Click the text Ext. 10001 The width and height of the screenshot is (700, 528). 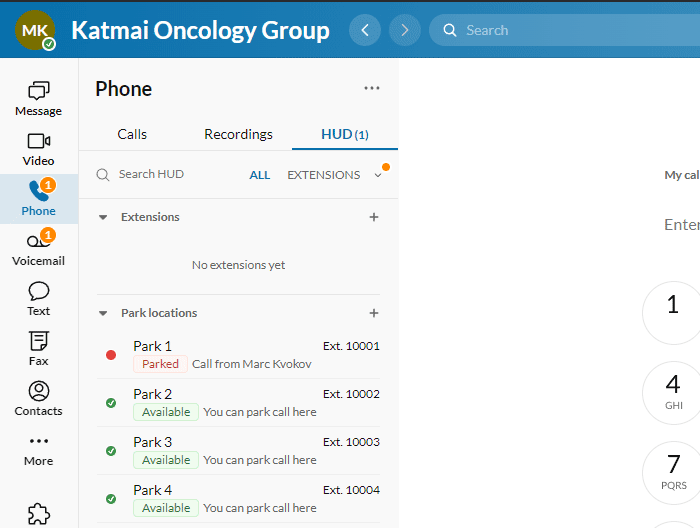(x=351, y=346)
